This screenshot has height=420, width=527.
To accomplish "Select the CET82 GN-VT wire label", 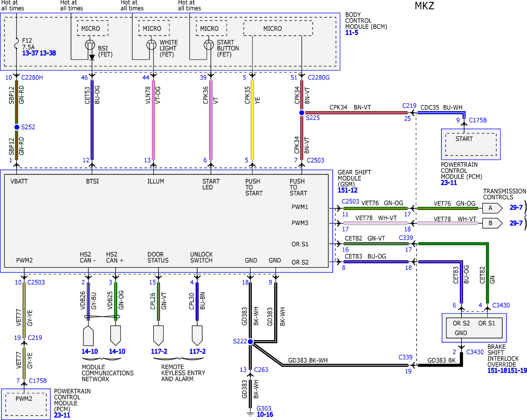I will point(365,238).
